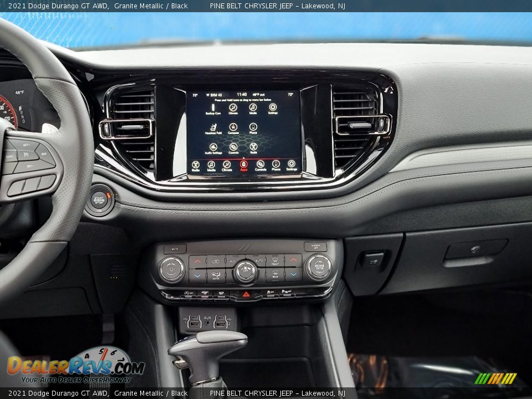Raise passenger temperature with red up arrow
The height and width of the screenshot is (399, 532).
294,260
